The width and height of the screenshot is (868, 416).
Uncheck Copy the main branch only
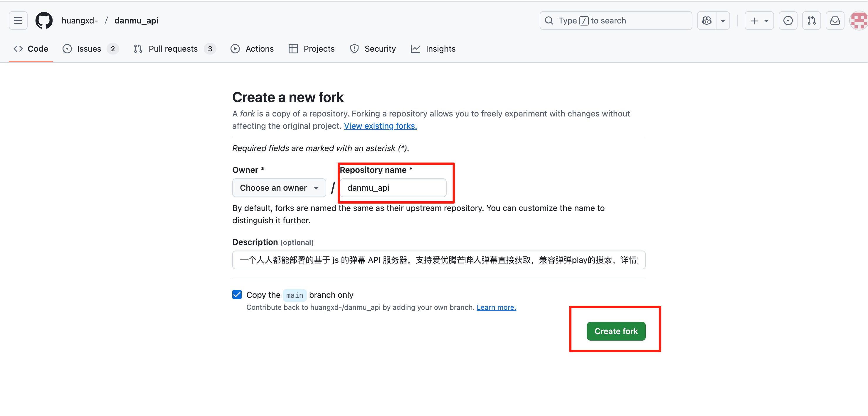[237, 295]
